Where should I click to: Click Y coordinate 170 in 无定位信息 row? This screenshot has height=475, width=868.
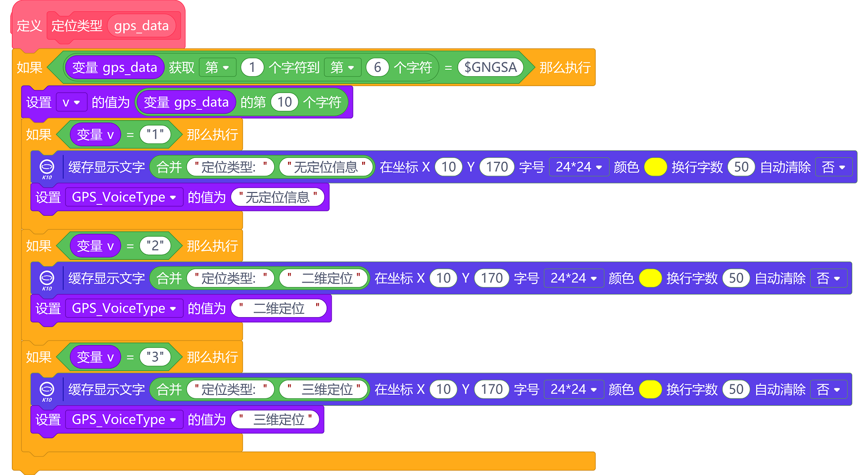tap(497, 167)
